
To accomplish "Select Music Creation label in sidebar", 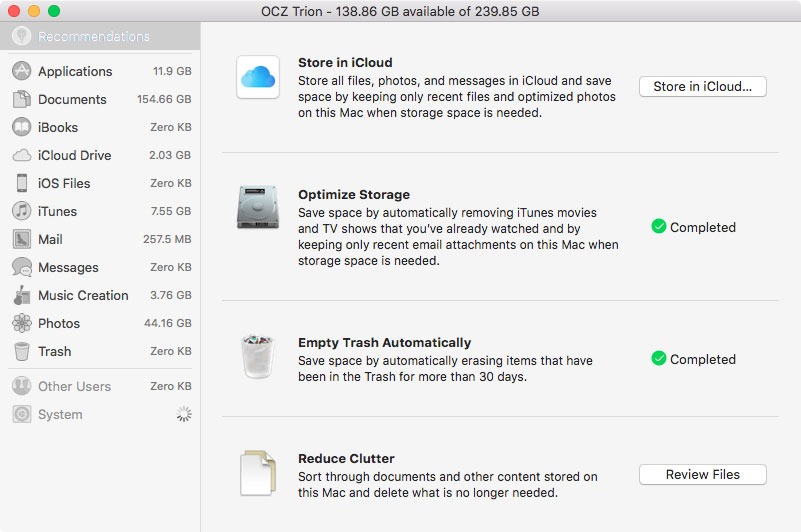I will click(x=83, y=295).
